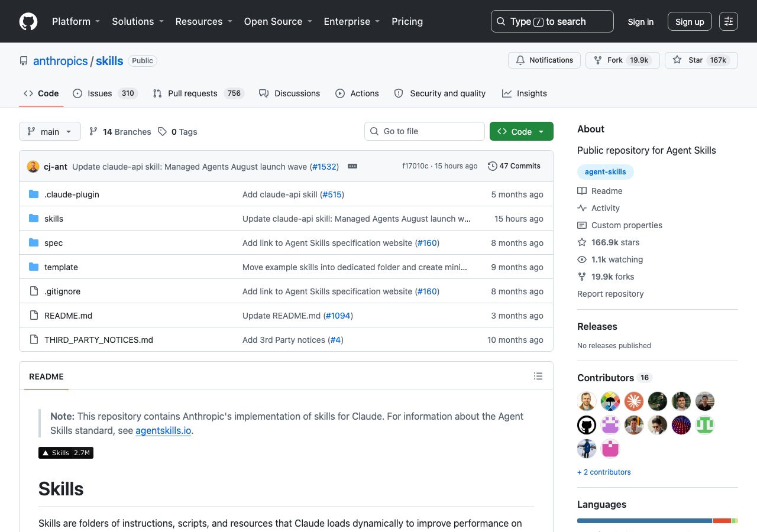The width and height of the screenshot is (757, 532).
Task: Click the template folder icon
Action: click(34, 267)
